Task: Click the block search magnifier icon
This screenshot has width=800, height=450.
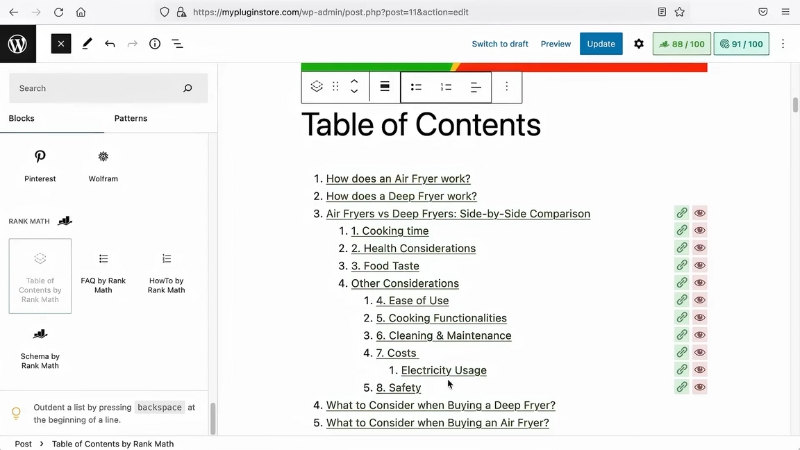Action: [x=188, y=88]
